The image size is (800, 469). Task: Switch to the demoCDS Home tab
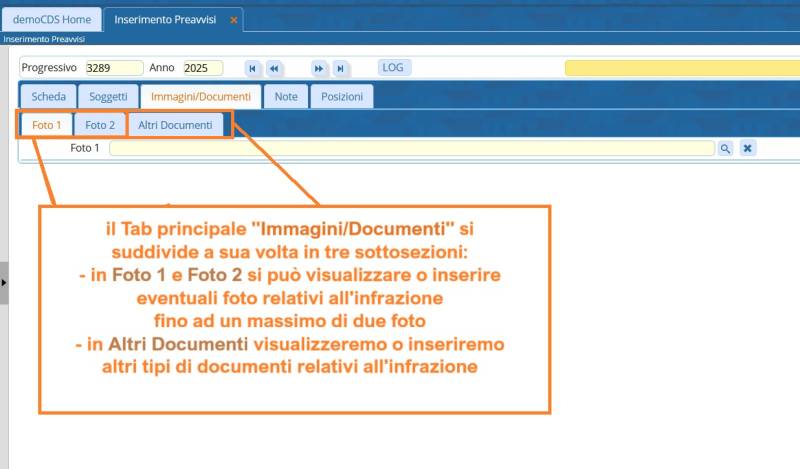click(x=50, y=19)
